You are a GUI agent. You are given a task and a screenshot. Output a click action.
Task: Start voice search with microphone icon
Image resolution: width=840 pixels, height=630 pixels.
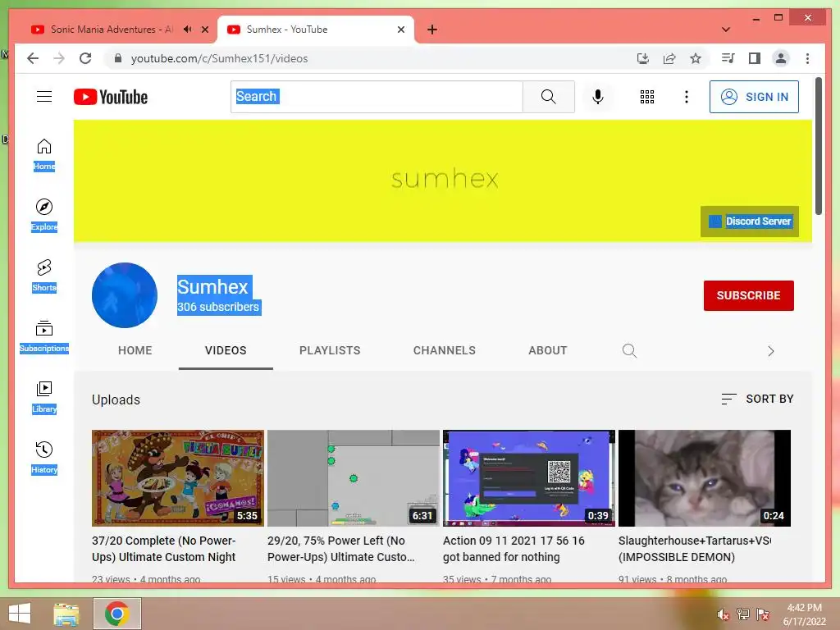598,97
